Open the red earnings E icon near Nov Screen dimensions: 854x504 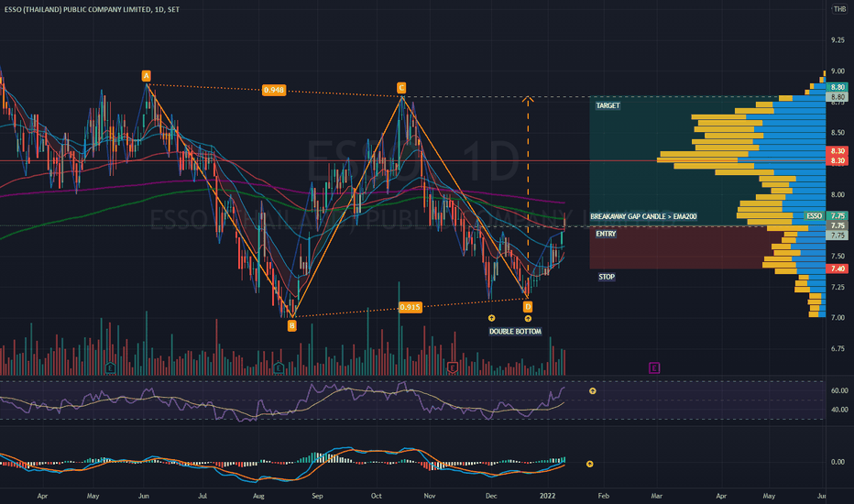(x=452, y=367)
